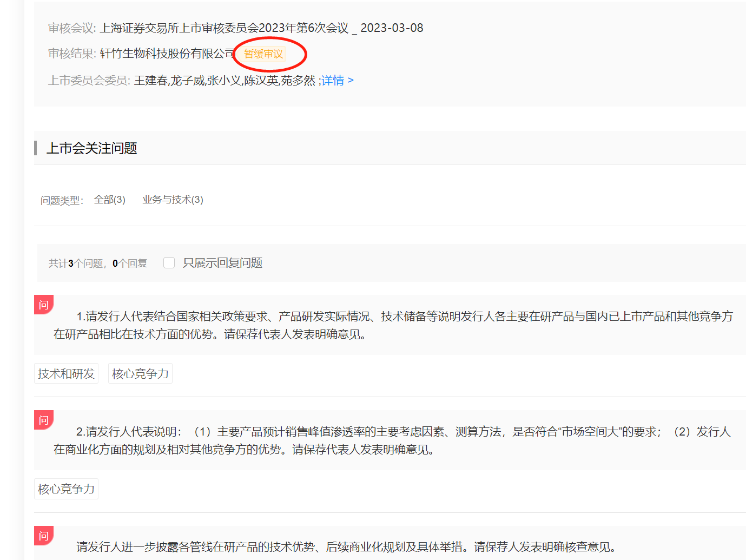Click question 1 text about 技术储备

[x=393, y=325]
